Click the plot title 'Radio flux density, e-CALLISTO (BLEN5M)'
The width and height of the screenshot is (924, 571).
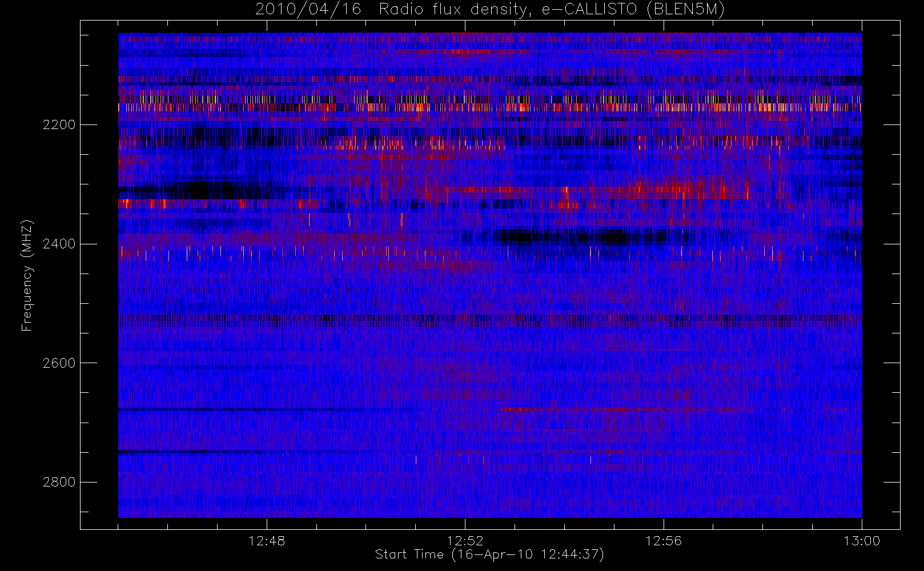(x=552, y=10)
